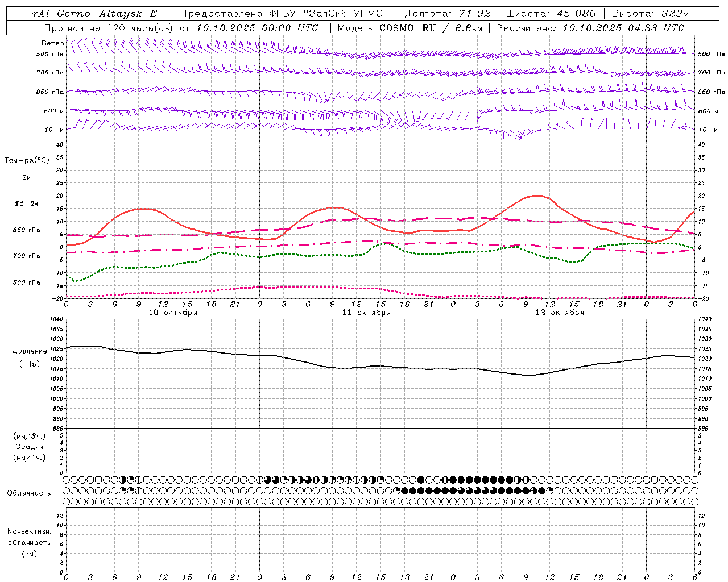Click the Широта: 45.086 value

click(x=551, y=14)
